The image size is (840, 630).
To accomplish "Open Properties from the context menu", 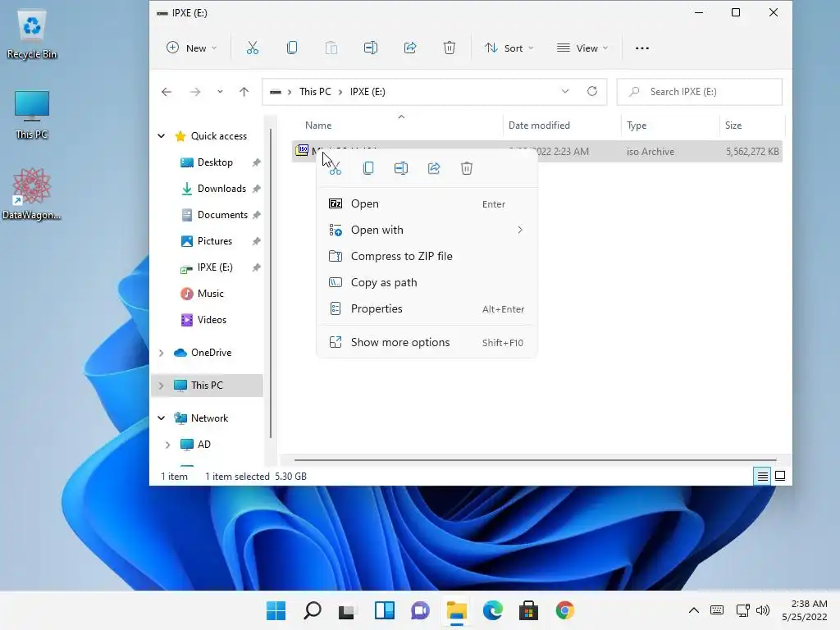I will click(x=427, y=308).
